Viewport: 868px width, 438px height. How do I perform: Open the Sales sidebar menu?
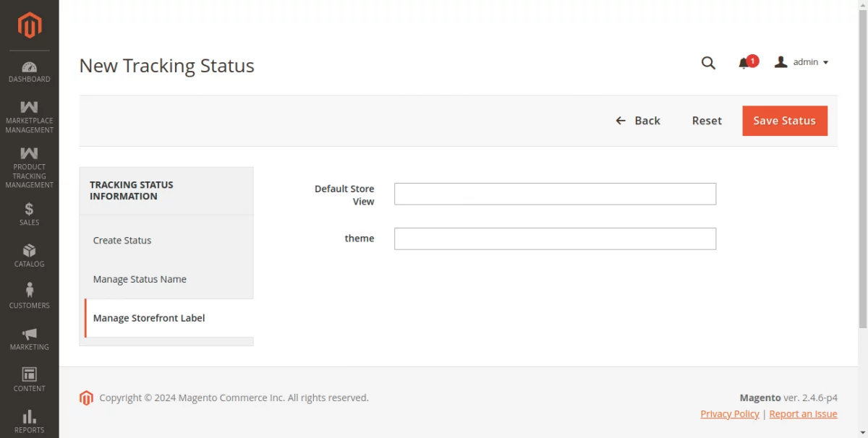pyautogui.click(x=29, y=215)
